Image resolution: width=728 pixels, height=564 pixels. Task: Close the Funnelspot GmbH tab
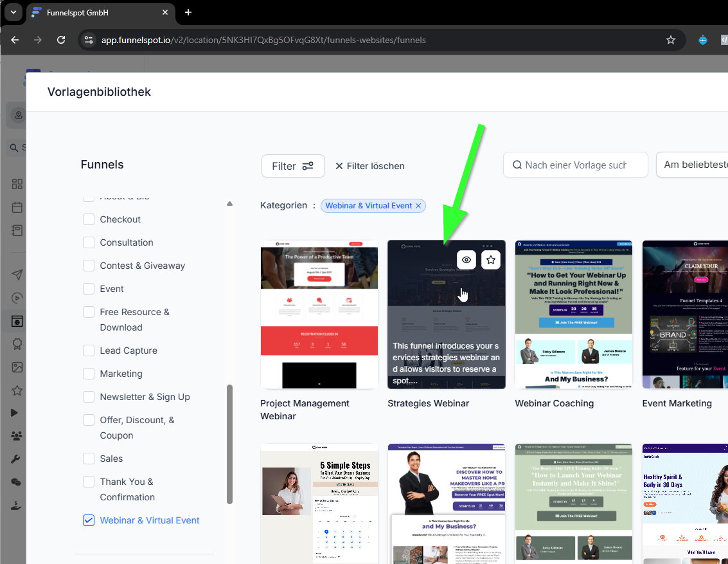[165, 13]
